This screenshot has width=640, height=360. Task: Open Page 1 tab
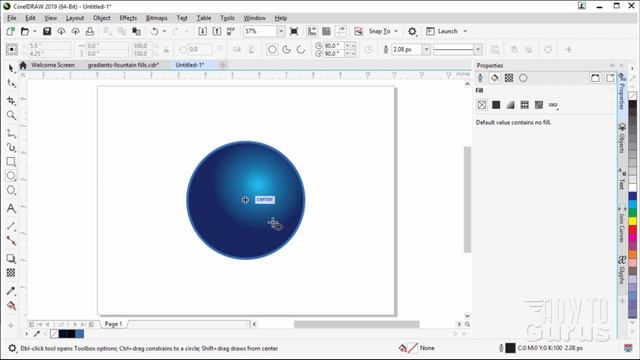(x=113, y=324)
